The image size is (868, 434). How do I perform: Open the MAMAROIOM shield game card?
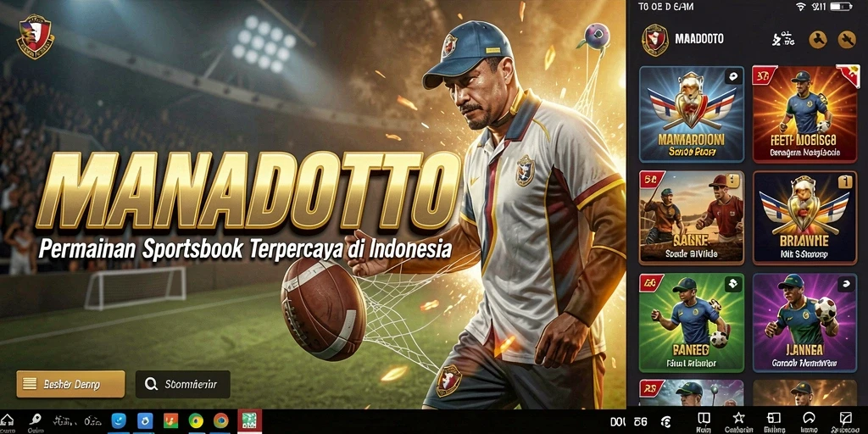[692, 114]
